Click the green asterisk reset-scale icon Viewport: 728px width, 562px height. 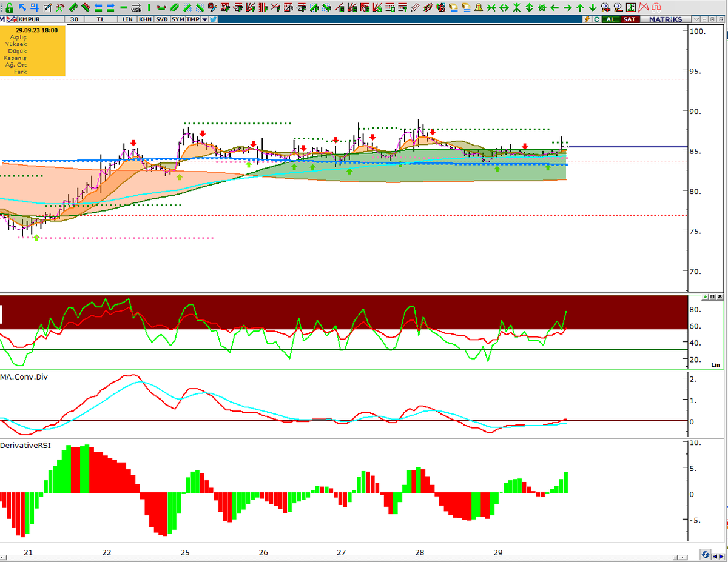(542, 8)
